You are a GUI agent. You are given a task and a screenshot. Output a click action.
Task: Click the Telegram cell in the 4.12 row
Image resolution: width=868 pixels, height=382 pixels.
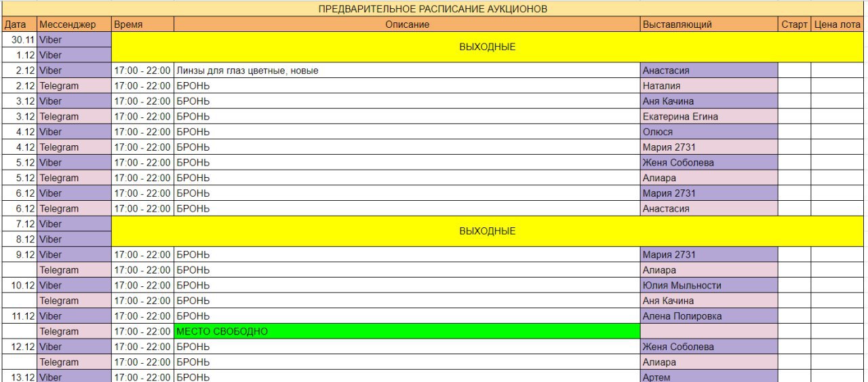(74, 147)
